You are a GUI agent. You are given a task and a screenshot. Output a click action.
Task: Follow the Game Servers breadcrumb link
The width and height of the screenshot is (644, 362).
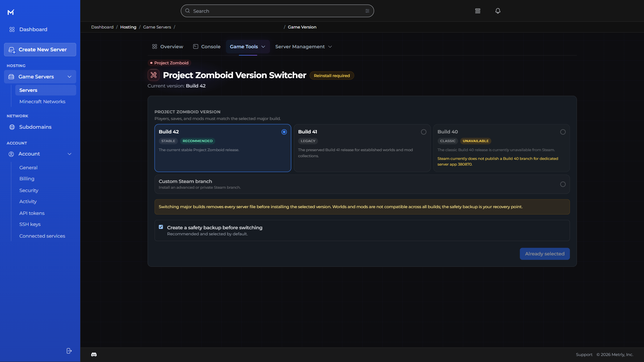pos(157,27)
